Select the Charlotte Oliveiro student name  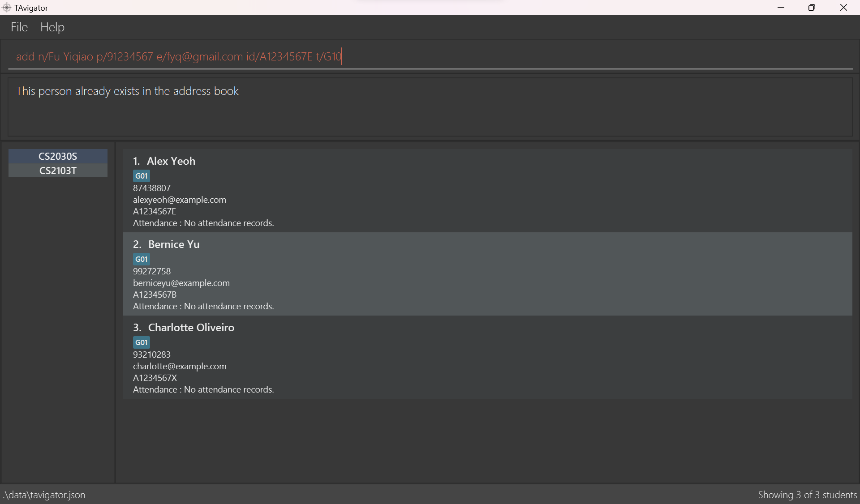coord(191,328)
